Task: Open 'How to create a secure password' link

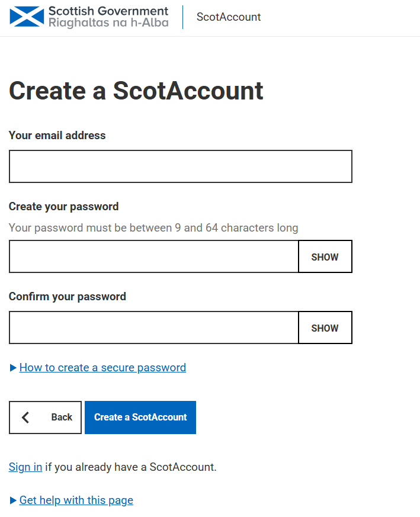Action: pyautogui.click(x=102, y=367)
